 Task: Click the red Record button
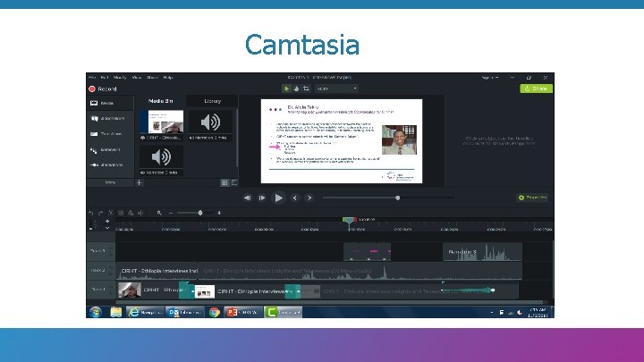[103, 88]
